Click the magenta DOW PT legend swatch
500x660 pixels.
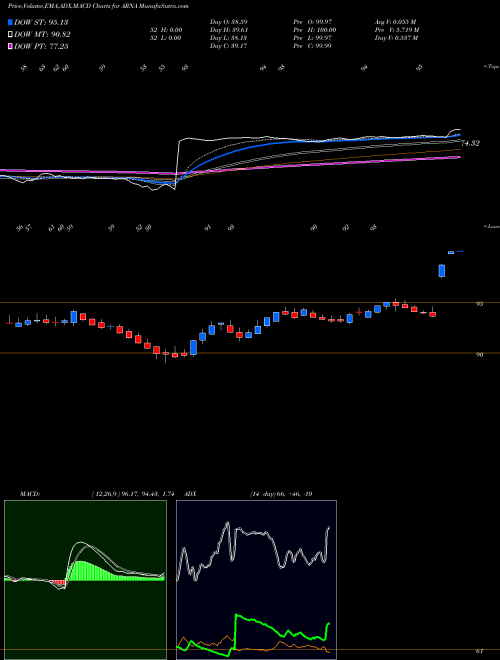coord(10,46)
